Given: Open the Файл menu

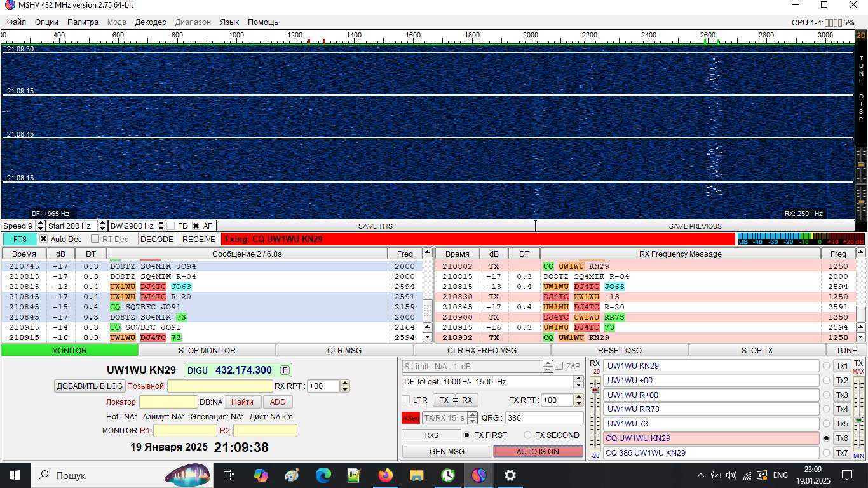Looking at the screenshot, I should [17, 22].
